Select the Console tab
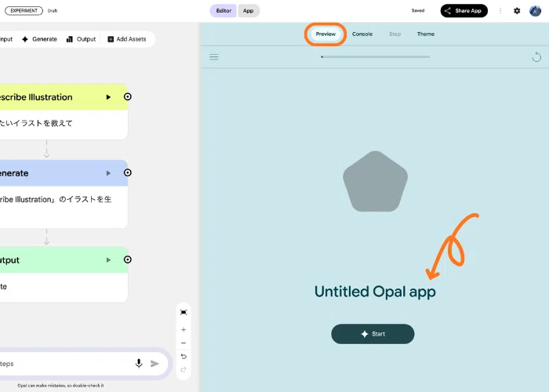The width and height of the screenshot is (549, 392). click(362, 34)
